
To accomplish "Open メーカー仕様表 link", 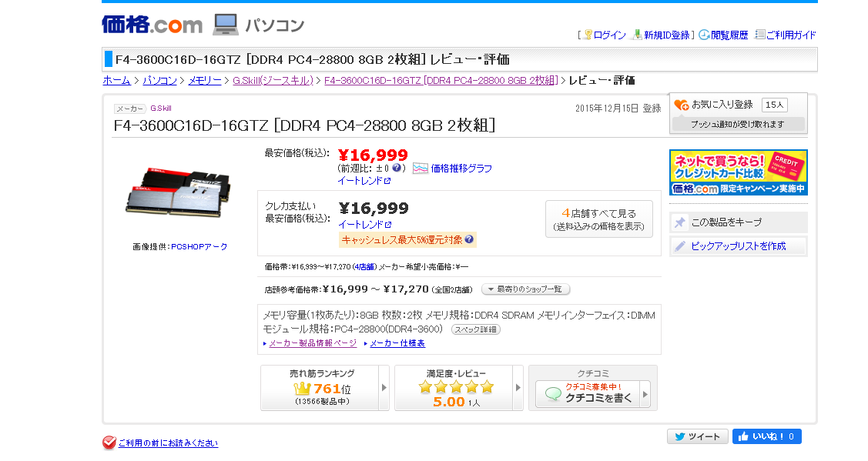I will (x=397, y=343).
